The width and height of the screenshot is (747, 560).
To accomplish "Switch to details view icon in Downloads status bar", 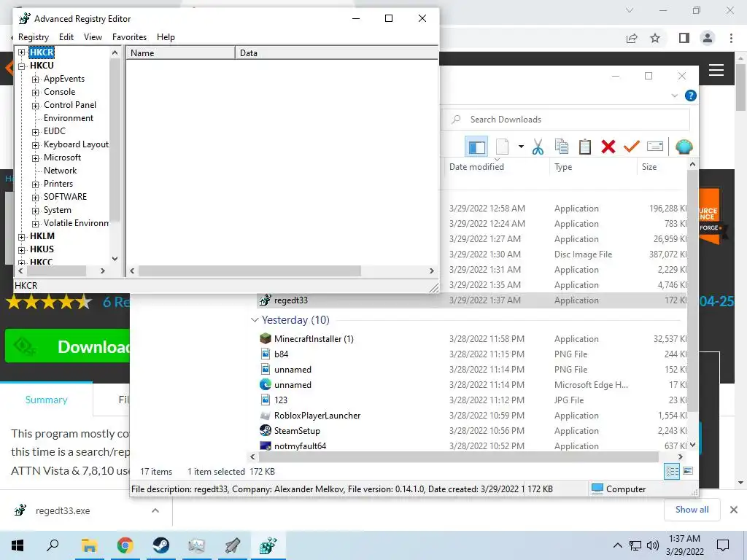I will coord(672,472).
